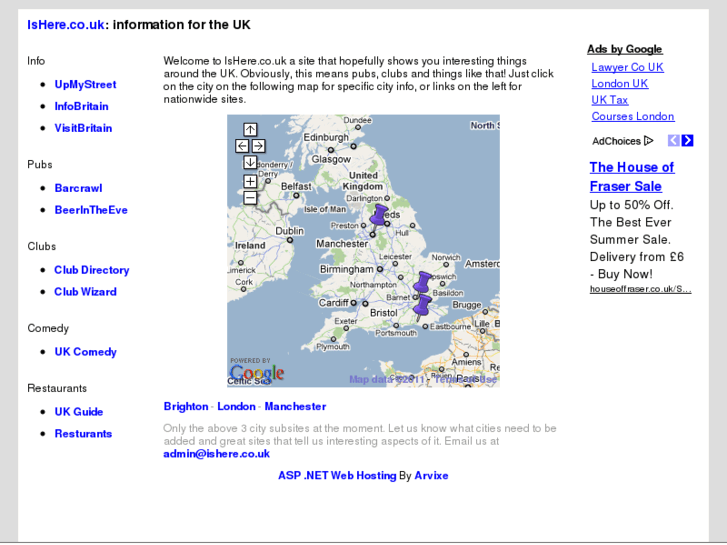Click the Manchester pushpin on the map
727x545 pixels.
(x=378, y=219)
